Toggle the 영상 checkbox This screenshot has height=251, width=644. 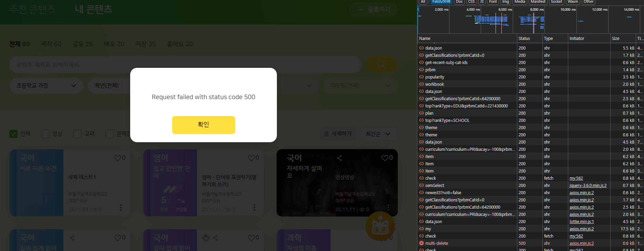[x=45, y=134]
